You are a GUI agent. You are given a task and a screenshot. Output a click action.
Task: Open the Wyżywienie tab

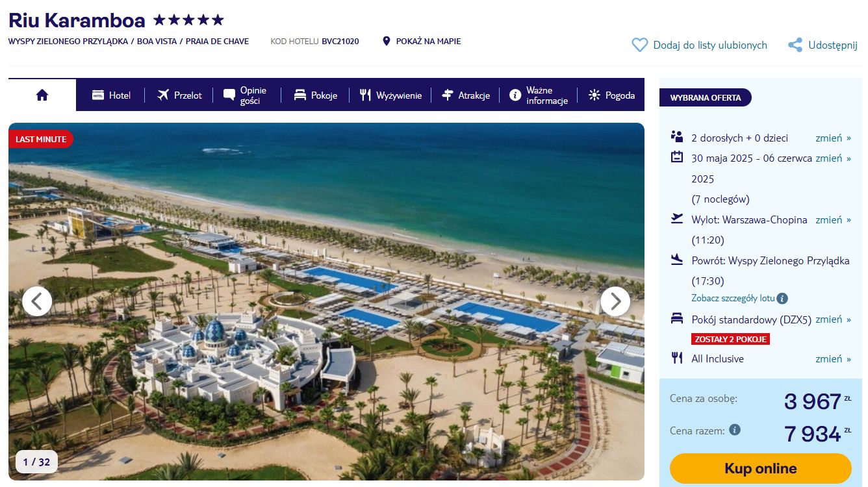pyautogui.click(x=390, y=95)
